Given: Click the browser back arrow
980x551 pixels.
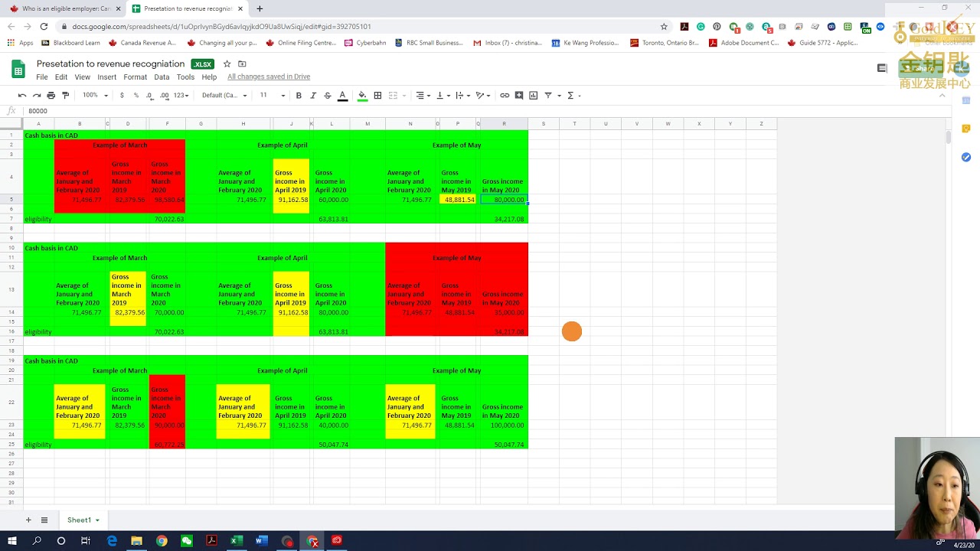Looking at the screenshot, I should pos(11,26).
